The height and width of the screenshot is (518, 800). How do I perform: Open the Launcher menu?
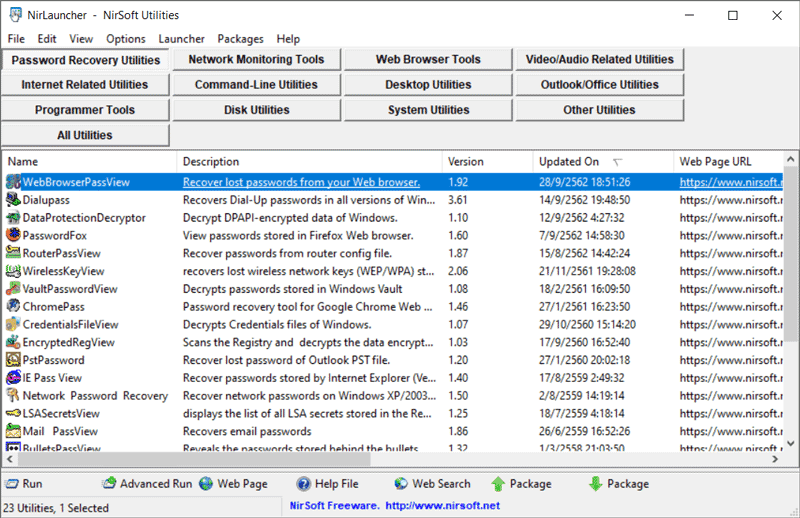181,39
